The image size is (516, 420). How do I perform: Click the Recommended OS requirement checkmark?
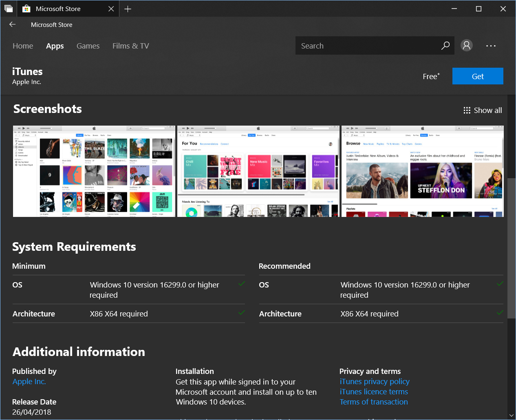pyautogui.click(x=500, y=283)
